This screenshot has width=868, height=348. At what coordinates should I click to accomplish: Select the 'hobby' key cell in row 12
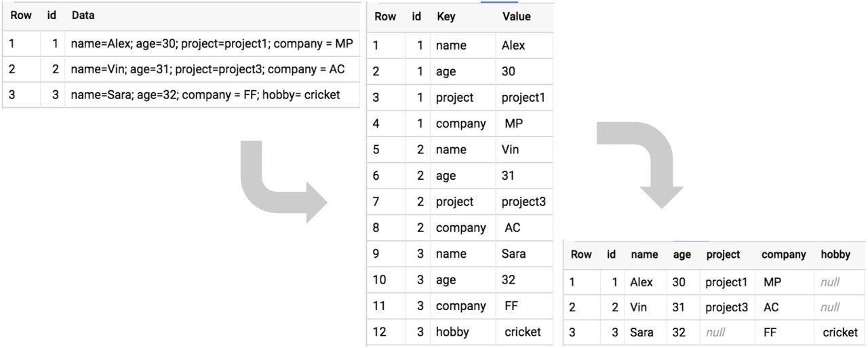462,332
